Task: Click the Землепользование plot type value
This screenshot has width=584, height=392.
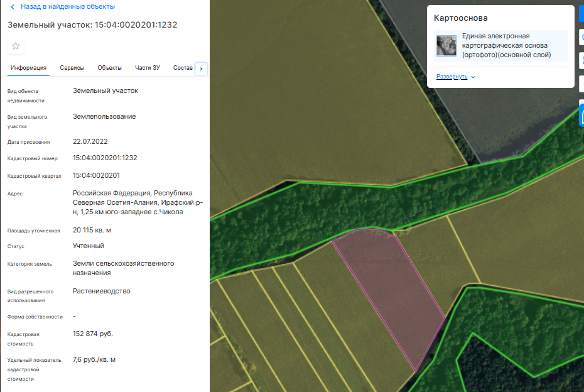Action: 104,117
